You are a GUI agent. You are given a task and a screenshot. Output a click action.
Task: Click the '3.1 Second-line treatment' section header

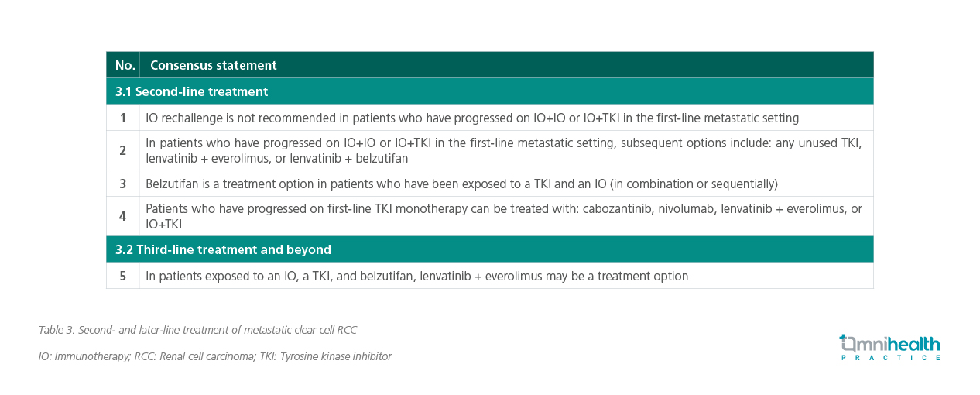pyautogui.click(x=490, y=91)
